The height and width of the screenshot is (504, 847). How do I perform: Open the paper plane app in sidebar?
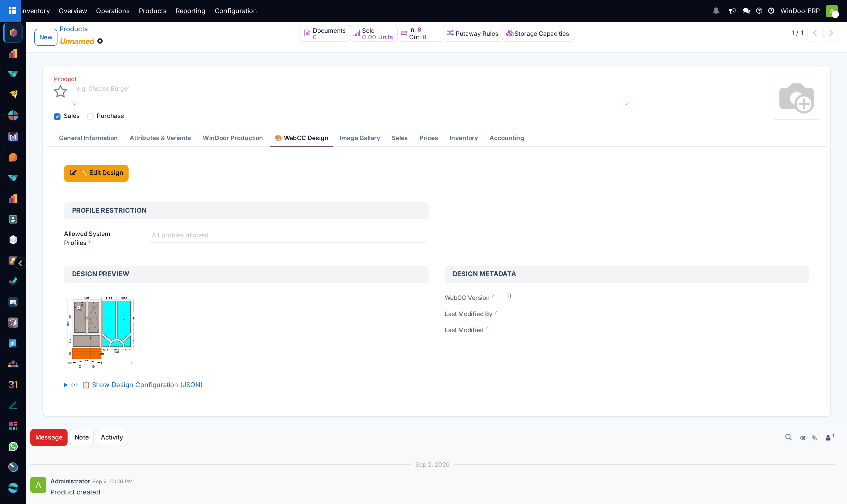[13, 94]
